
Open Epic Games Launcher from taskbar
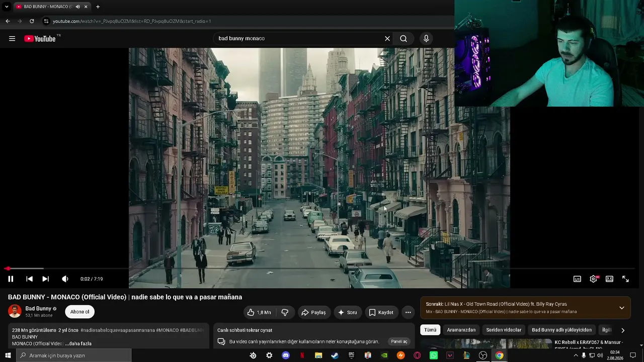pyautogui.click(x=351, y=355)
